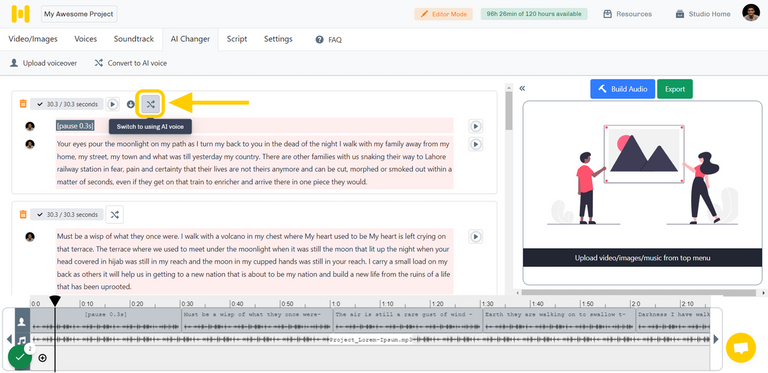Select 'Must be a wisp' timeline clip
The width and height of the screenshot is (768, 373).
point(257,321)
